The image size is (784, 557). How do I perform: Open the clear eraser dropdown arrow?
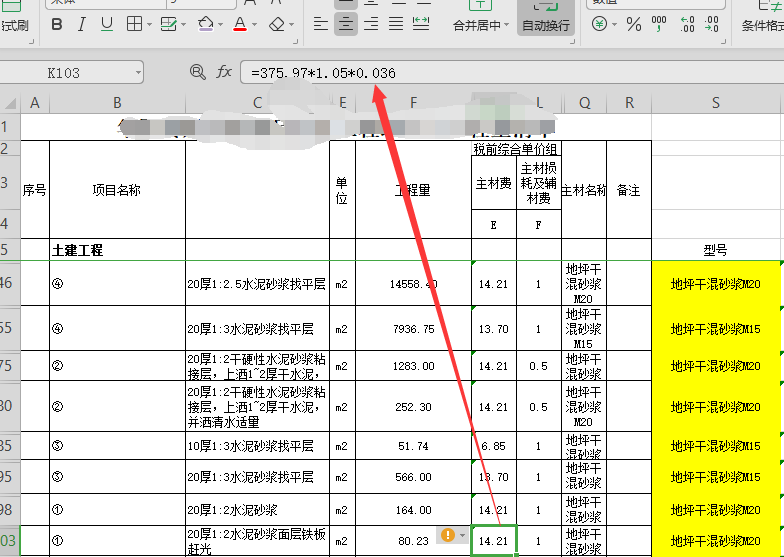coord(292,24)
